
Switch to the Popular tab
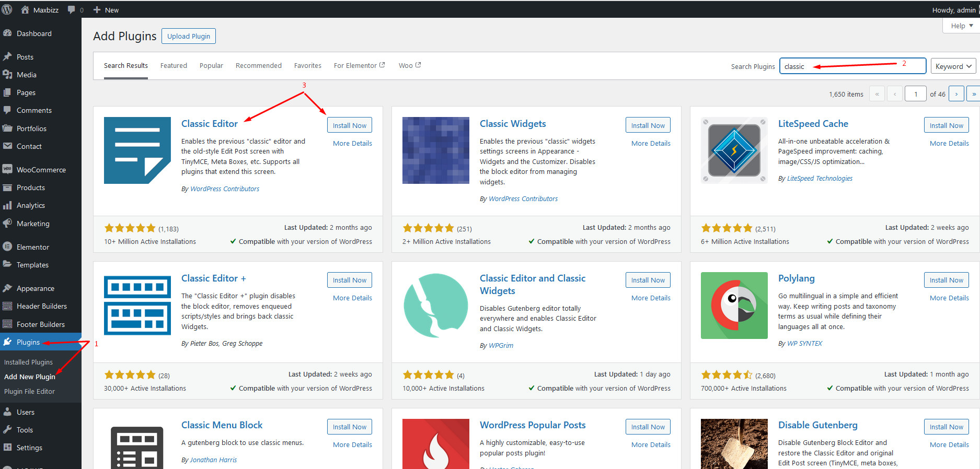tap(211, 66)
